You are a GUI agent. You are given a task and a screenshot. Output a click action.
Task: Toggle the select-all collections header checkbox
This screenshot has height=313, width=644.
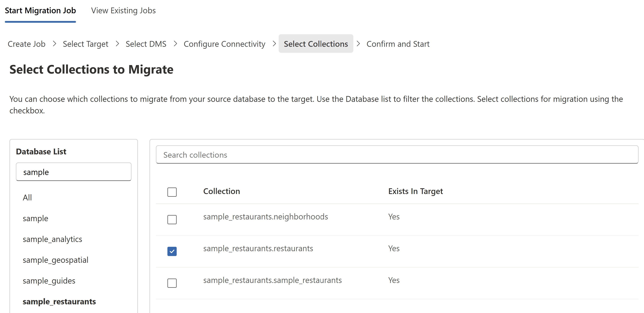pos(172,192)
